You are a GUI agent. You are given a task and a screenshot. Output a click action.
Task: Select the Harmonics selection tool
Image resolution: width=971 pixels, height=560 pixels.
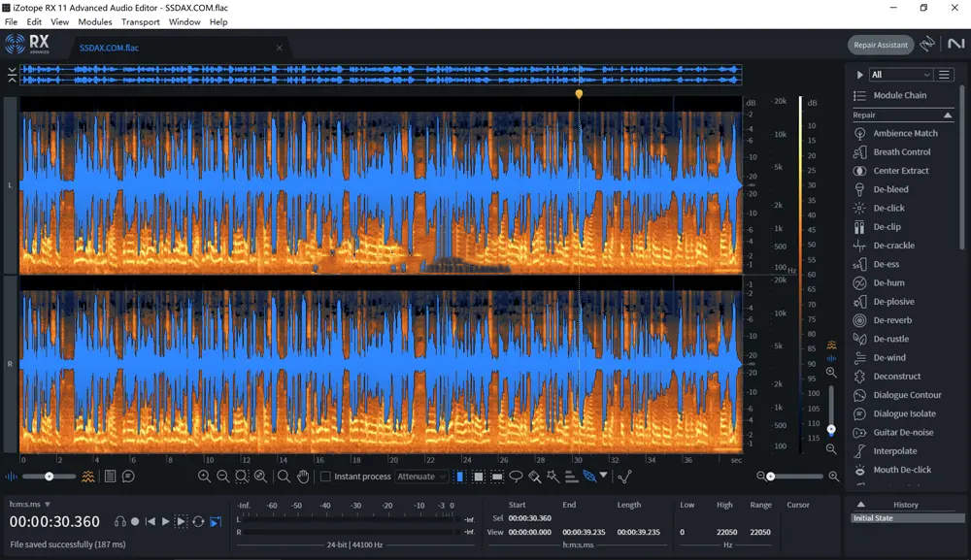click(x=571, y=477)
